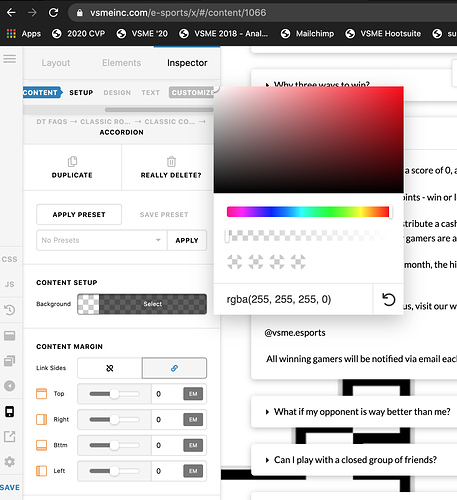This screenshot has width=457, height=500.
Task: Open the CSS editor in sidebar
Action: click(9, 259)
